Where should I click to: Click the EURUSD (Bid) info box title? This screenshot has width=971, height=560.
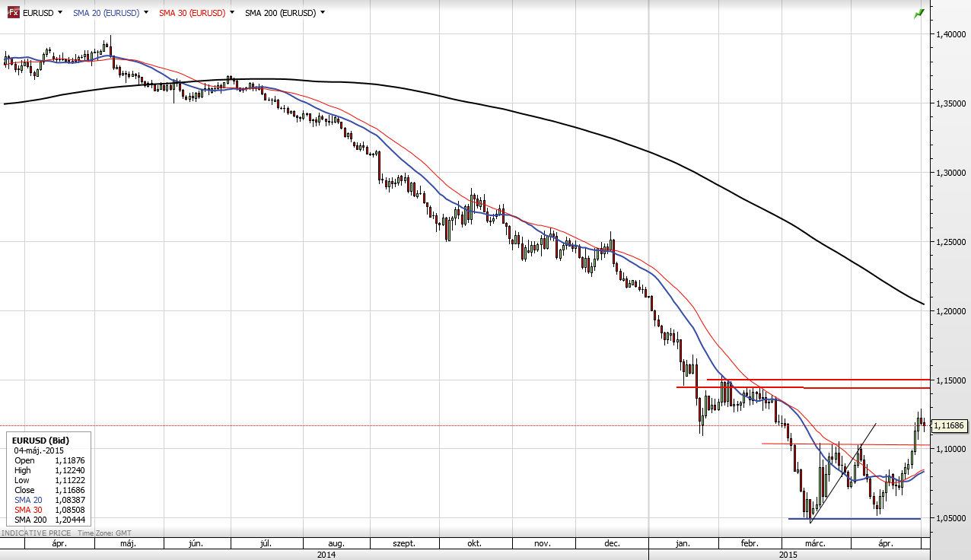39,441
